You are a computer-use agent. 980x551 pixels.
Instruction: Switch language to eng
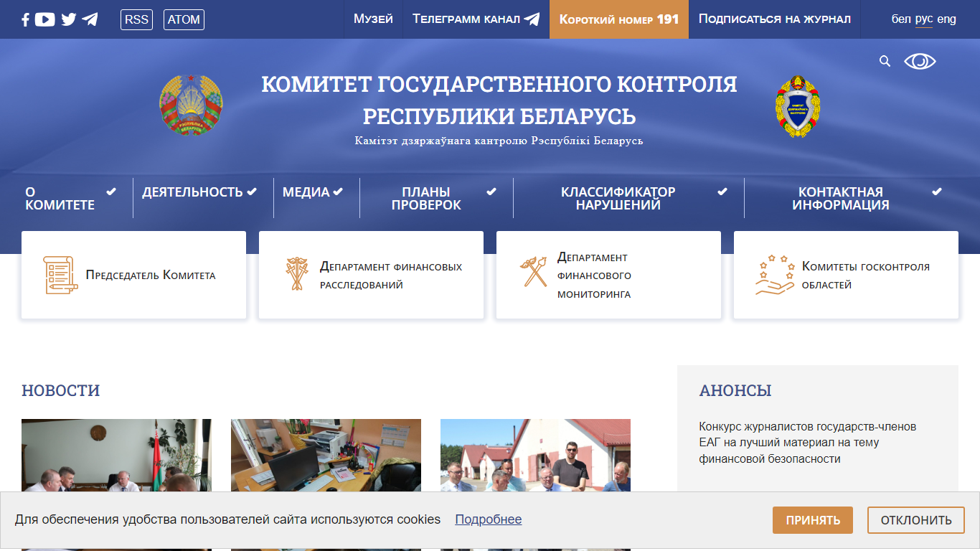(x=947, y=19)
